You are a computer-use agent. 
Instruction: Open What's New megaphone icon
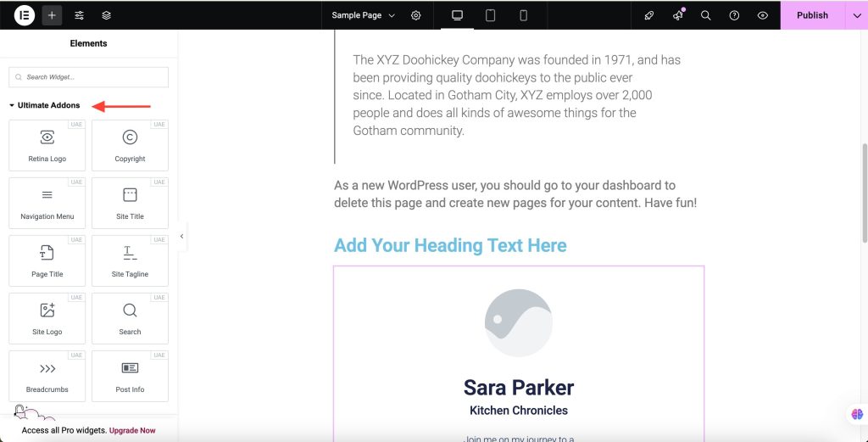[x=678, y=15]
